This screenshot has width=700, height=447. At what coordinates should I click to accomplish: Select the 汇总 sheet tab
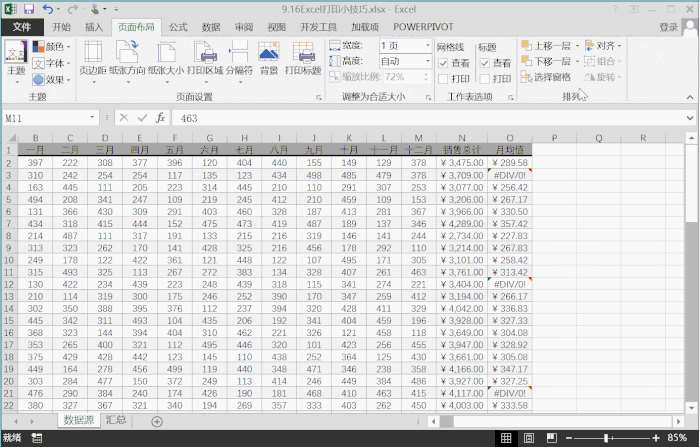pyautogui.click(x=116, y=420)
